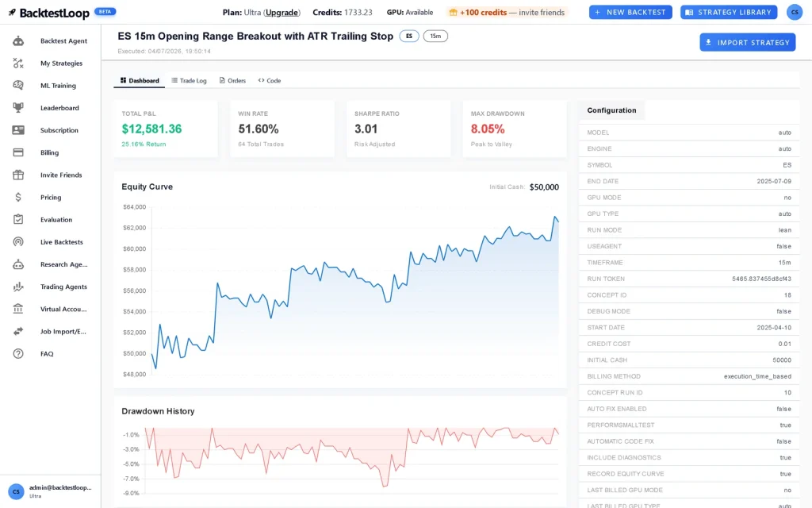Click the Win Rate 51.60% card
The width and height of the screenshot is (812, 508).
click(282, 129)
